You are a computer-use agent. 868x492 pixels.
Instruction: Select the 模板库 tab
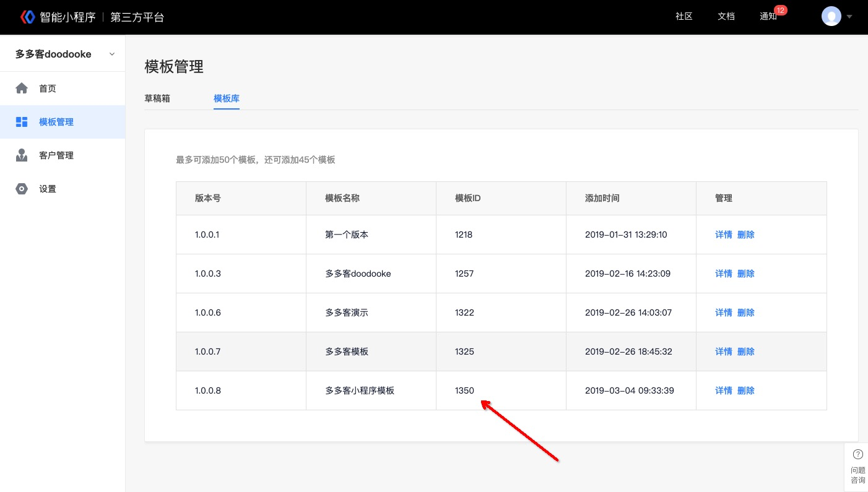pos(227,98)
